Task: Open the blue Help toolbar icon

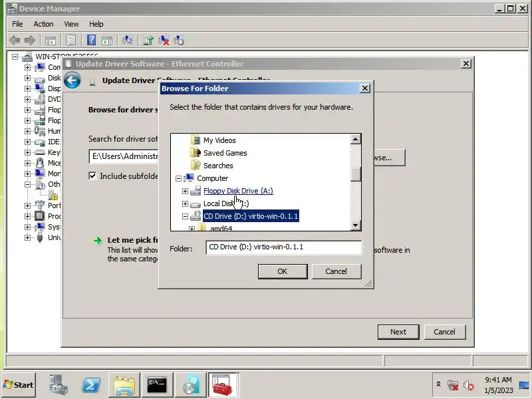Action: tap(91, 41)
